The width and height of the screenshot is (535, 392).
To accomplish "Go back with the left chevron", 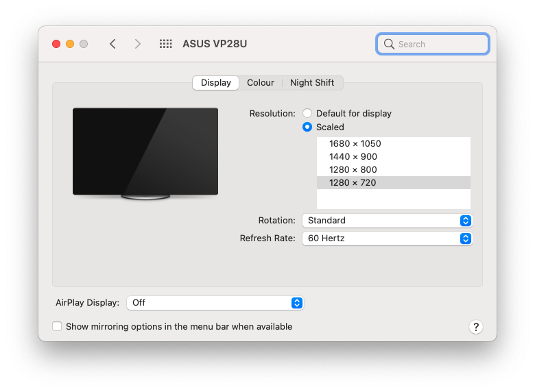I will click(x=113, y=44).
